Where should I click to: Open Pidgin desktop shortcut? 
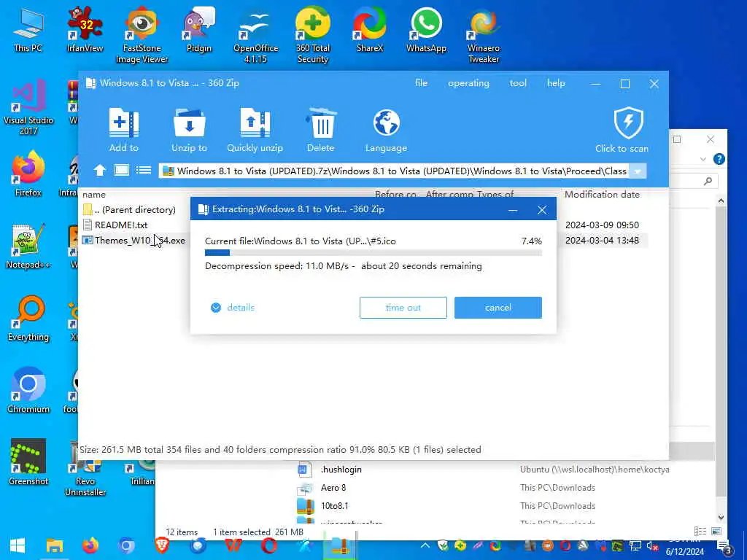pos(198,30)
